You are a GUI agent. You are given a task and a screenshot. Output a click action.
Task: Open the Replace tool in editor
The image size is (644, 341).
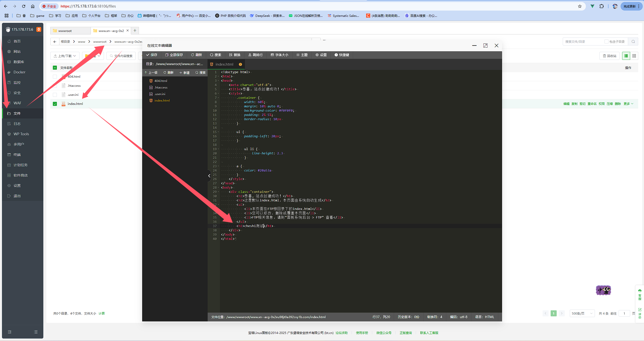click(x=235, y=55)
